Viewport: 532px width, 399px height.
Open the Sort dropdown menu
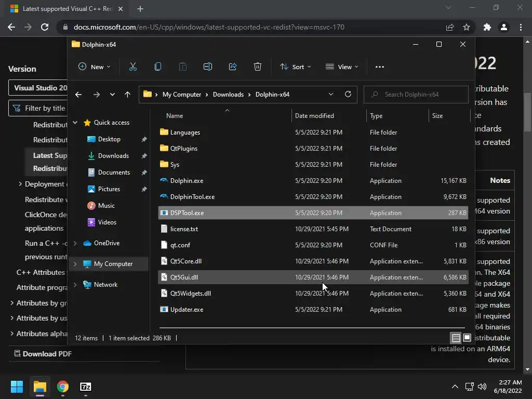295,67
